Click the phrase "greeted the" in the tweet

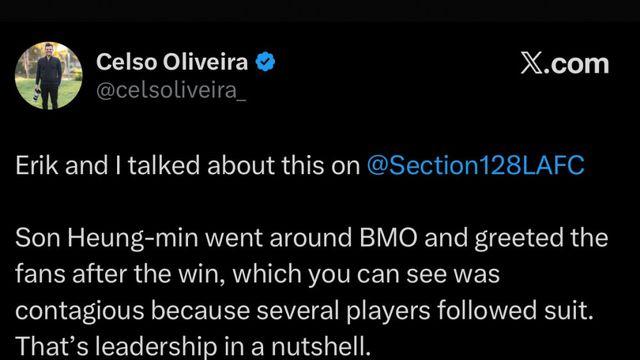point(541,238)
